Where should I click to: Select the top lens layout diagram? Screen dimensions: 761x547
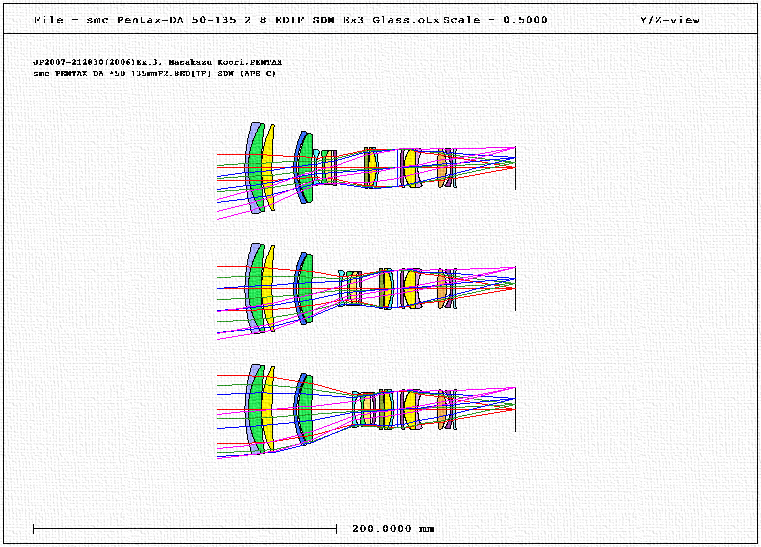366,169
